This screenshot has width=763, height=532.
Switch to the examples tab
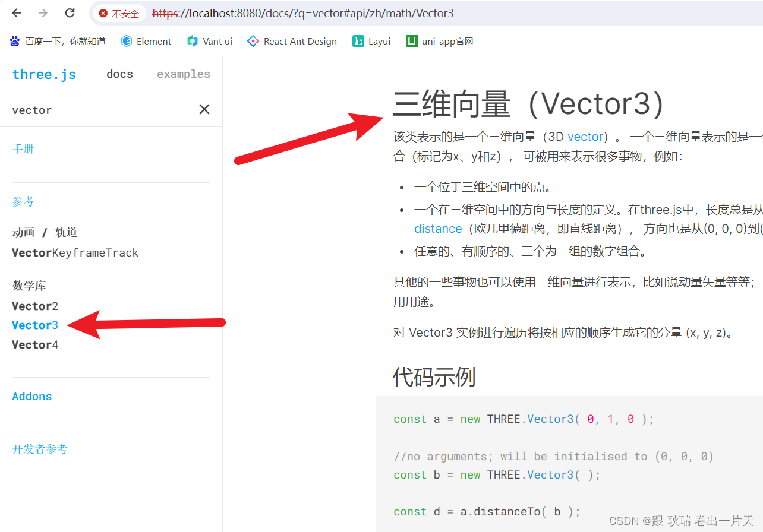[x=183, y=74]
